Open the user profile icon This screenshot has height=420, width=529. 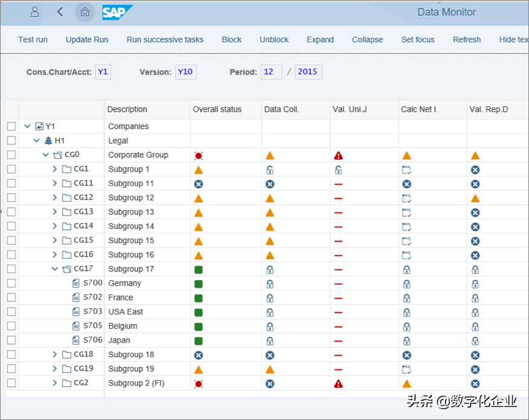[34, 12]
